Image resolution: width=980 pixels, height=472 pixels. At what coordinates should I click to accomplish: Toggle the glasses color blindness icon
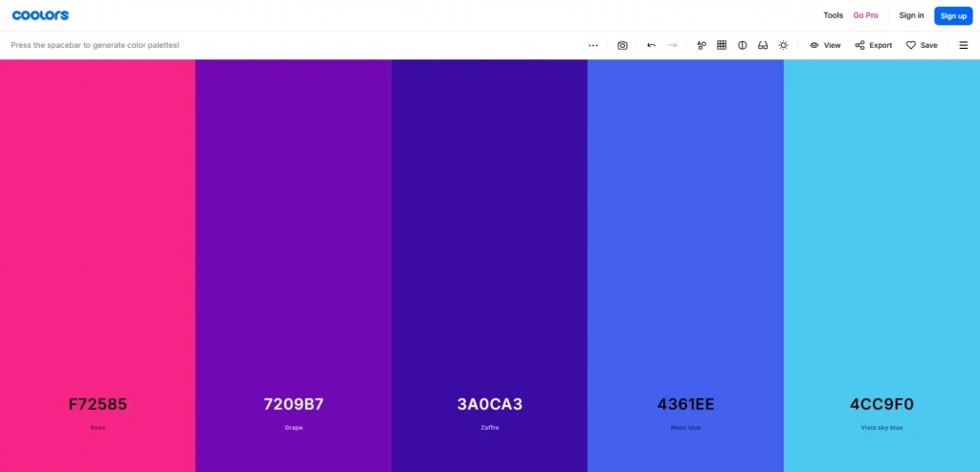[763, 45]
